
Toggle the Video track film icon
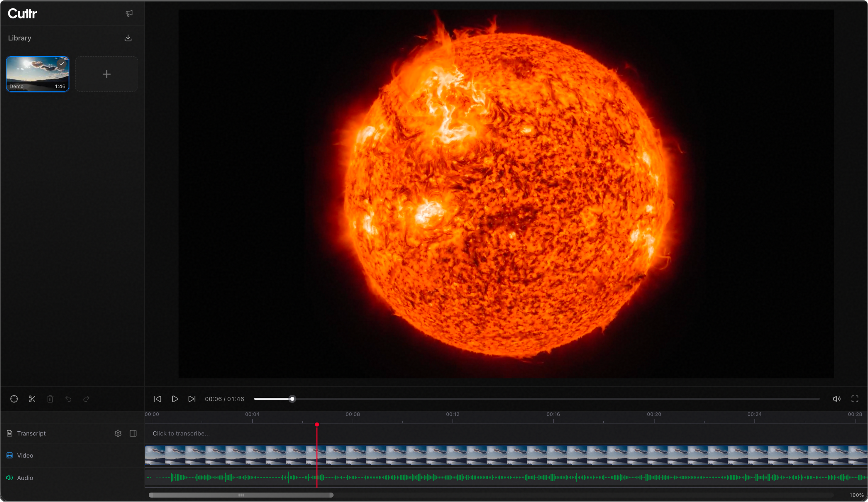(10, 455)
